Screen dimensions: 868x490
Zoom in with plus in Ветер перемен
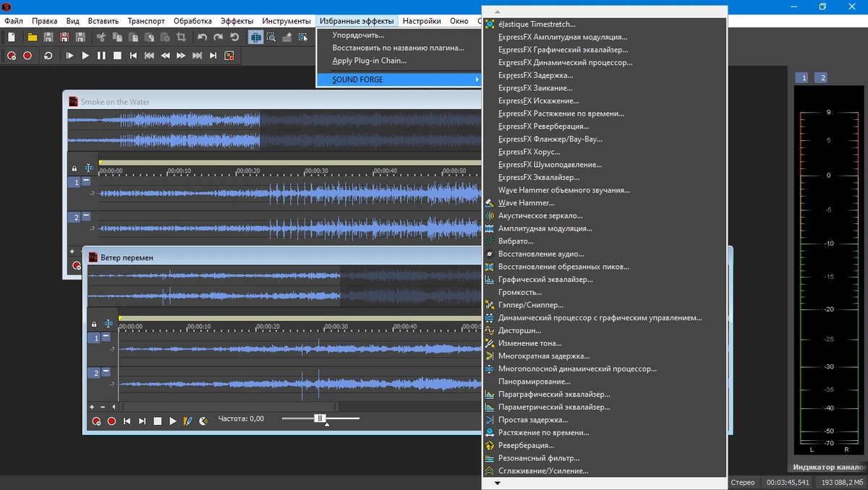pyautogui.click(x=93, y=407)
